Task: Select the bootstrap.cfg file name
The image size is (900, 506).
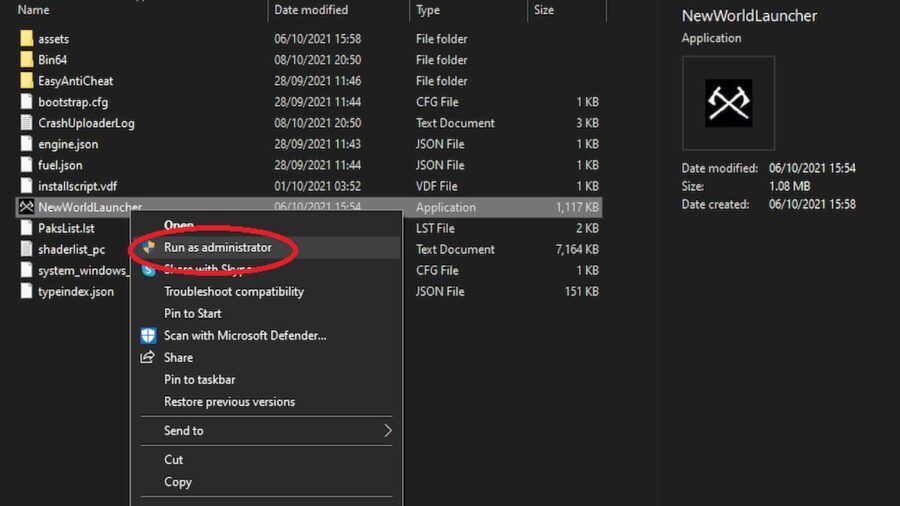Action: click(x=73, y=102)
